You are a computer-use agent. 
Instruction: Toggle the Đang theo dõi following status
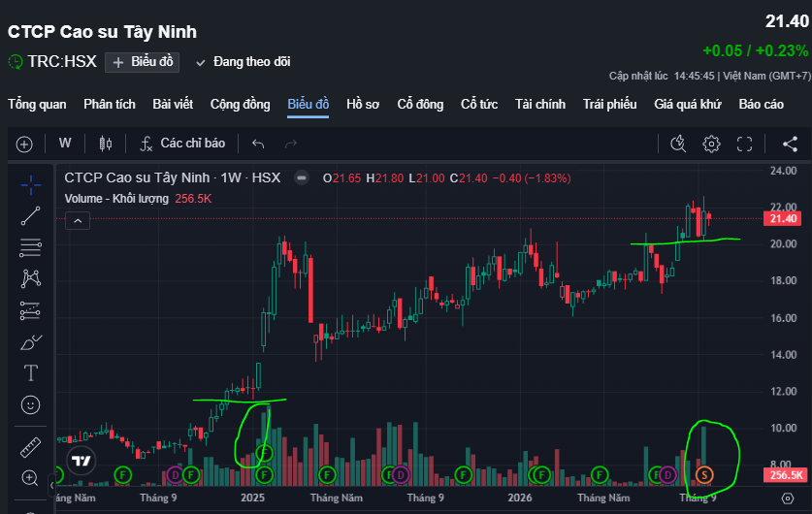point(244,62)
